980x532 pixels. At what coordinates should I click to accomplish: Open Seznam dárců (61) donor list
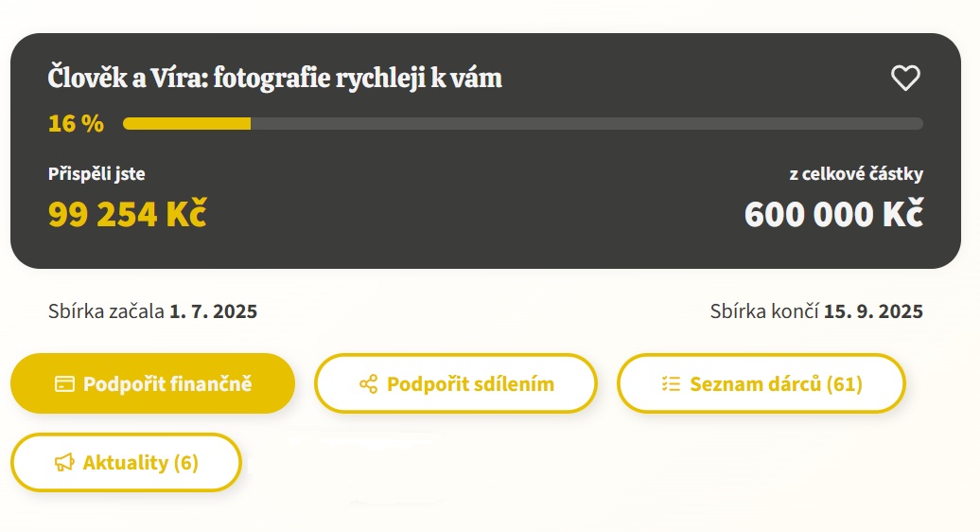tap(761, 383)
